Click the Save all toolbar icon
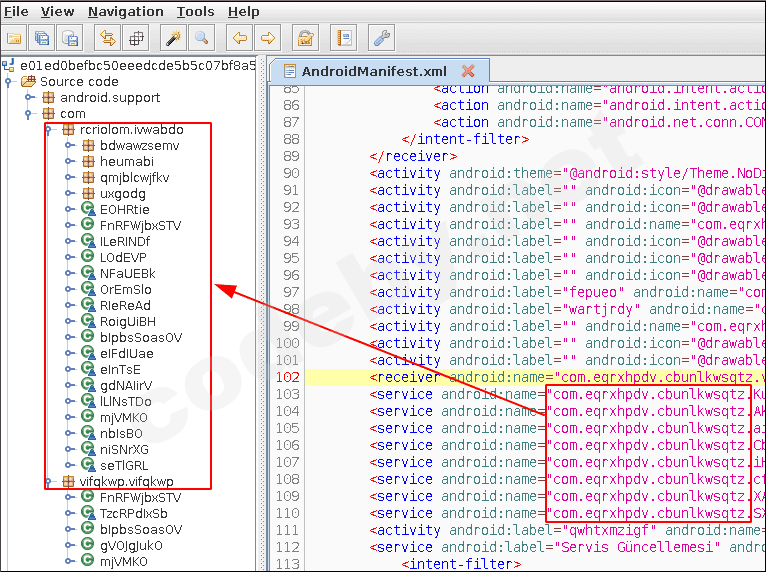 coord(42,39)
